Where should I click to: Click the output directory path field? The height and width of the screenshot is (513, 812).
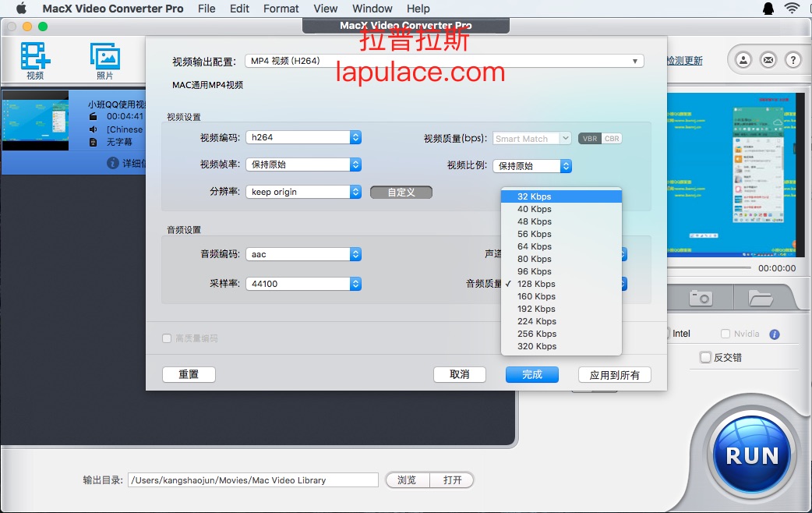pyautogui.click(x=253, y=480)
